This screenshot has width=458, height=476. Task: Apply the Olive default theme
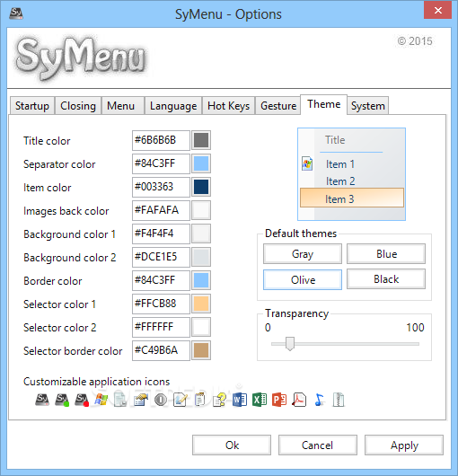[303, 279]
